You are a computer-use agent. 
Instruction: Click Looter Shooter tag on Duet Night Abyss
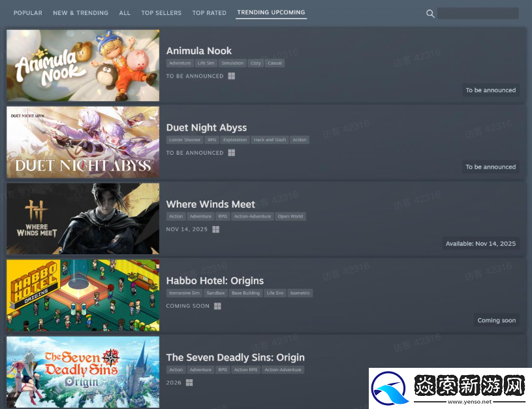185,140
